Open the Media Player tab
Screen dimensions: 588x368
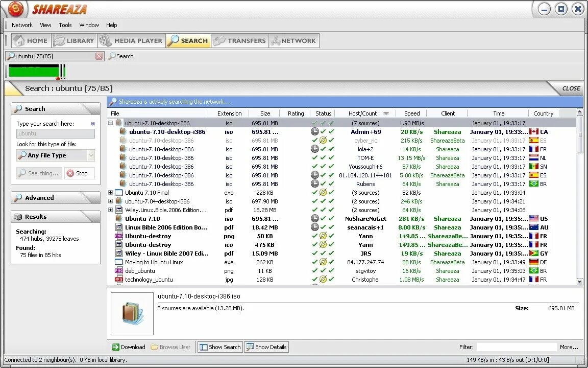click(131, 40)
